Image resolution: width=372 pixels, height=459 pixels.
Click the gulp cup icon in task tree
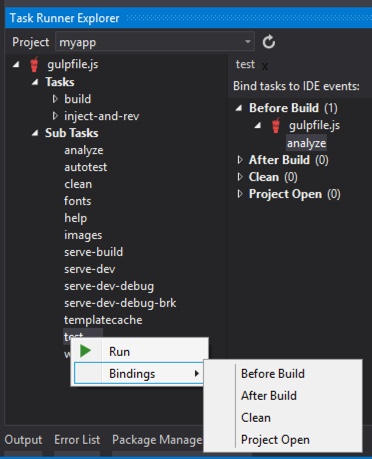[x=34, y=64]
